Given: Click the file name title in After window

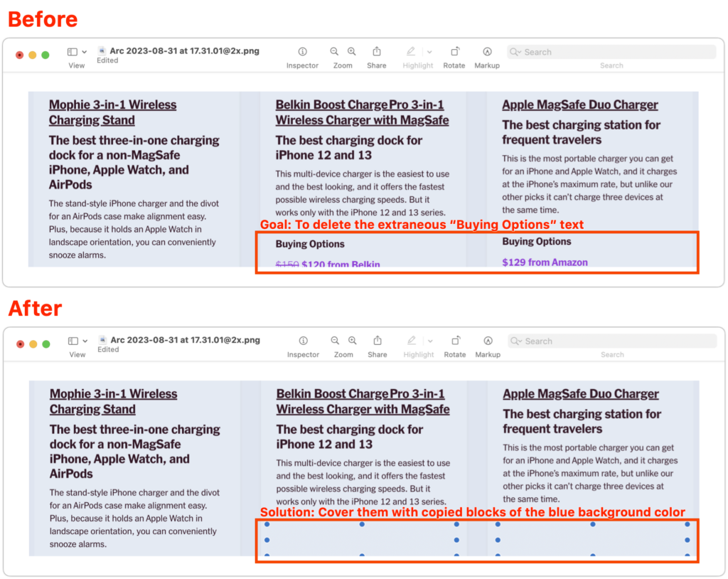Looking at the screenshot, I should click(x=186, y=340).
